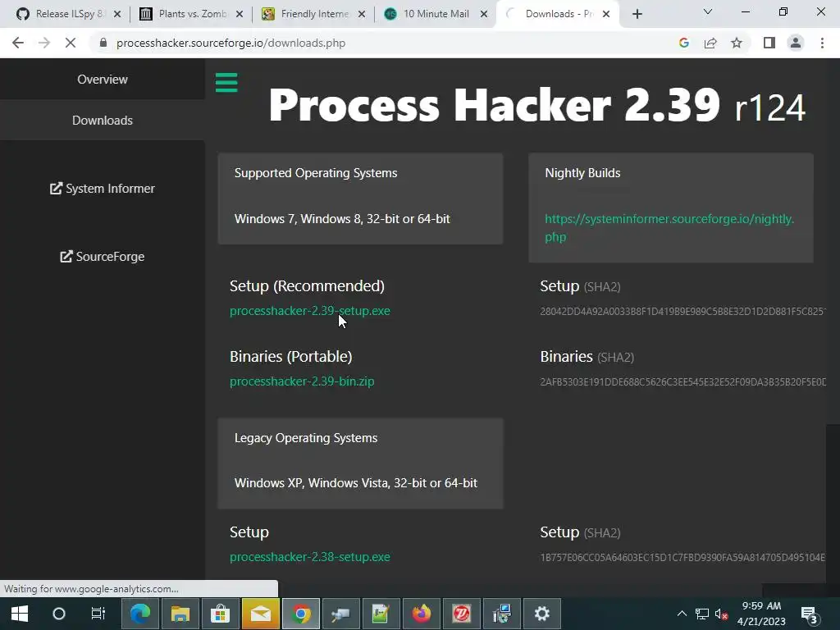Click the 2.39 Setup SHA2 hash text

(x=682, y=311)
